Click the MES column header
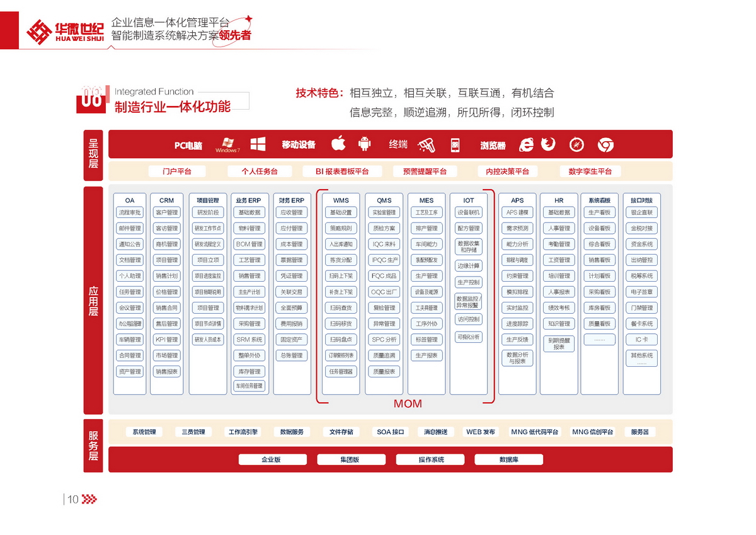 [x=427, y=200]
